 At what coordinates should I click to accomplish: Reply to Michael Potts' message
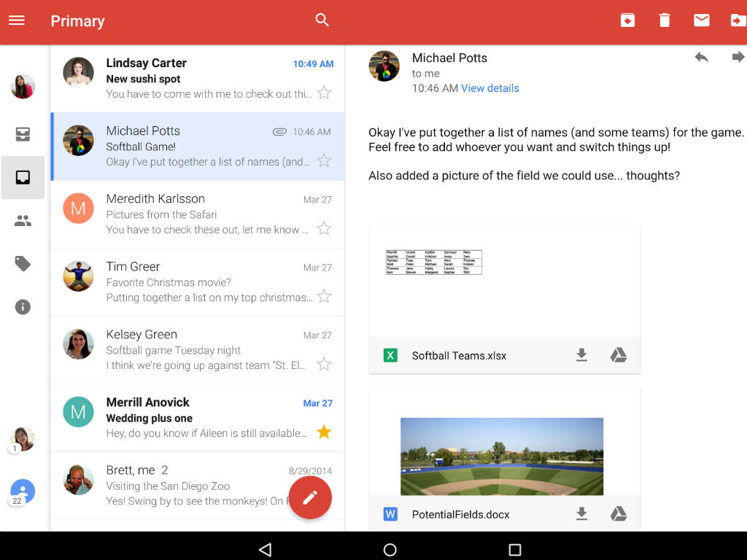[x=702, y=58]
